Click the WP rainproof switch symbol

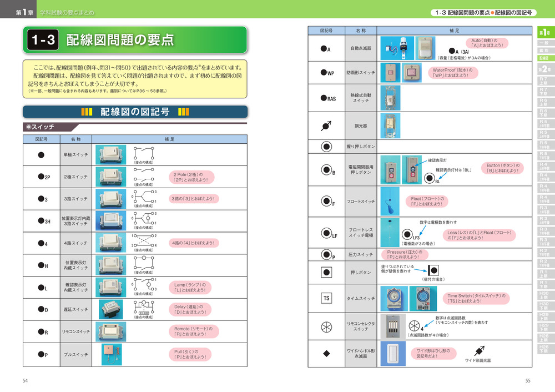(327, 73)
